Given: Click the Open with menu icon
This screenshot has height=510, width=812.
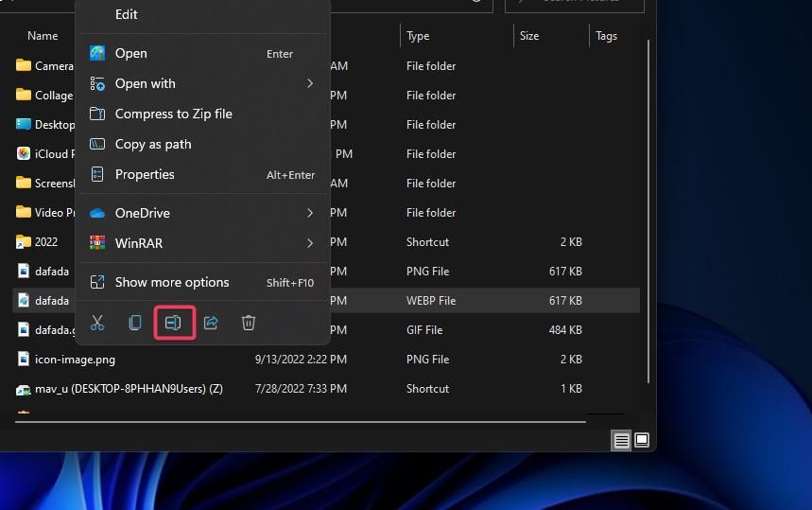Looking at the screenshot, I should [97, 83].
